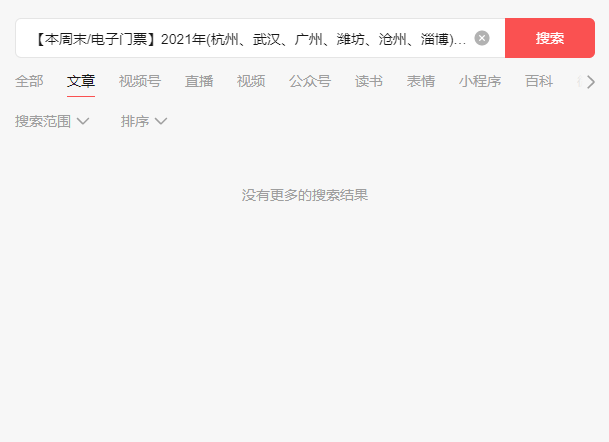Go to the 直播 tab

pos(199,82)
